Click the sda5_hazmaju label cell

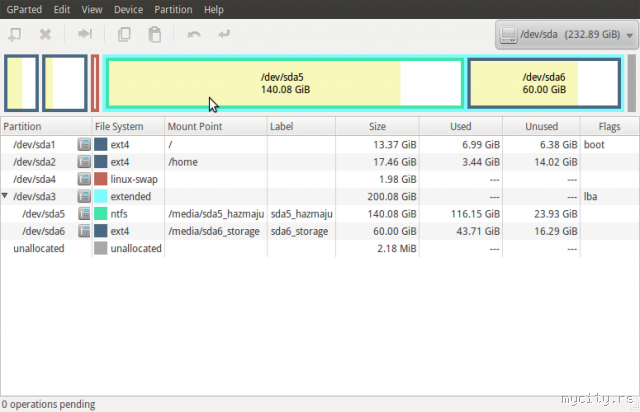click(302, 214)
